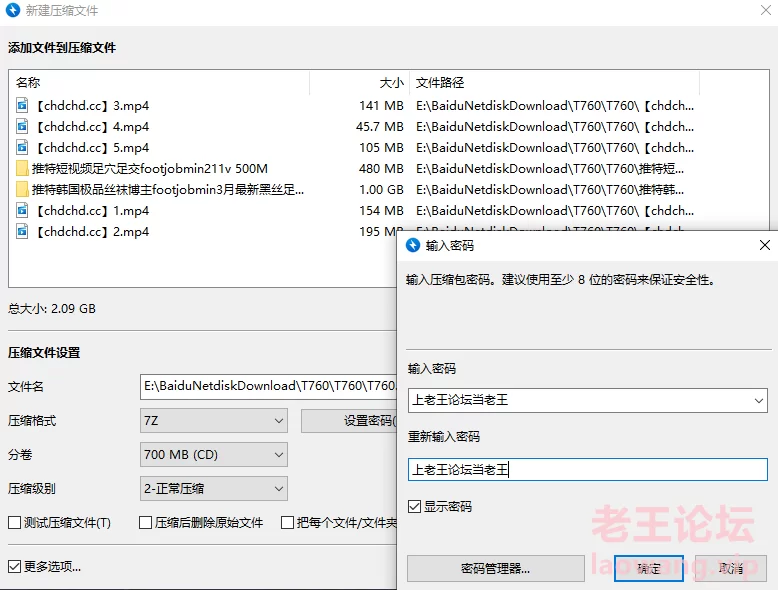This screenshot has height=590, width=778.
Task: Click the 1.00 GB size cell
Action: point(382,190)
